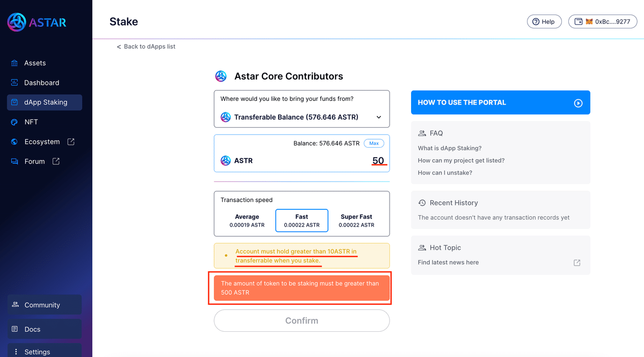Image resolution: width=644 pixels, height=357 pixels.
Task: Click the Confirm button
Action: point(302,320)
